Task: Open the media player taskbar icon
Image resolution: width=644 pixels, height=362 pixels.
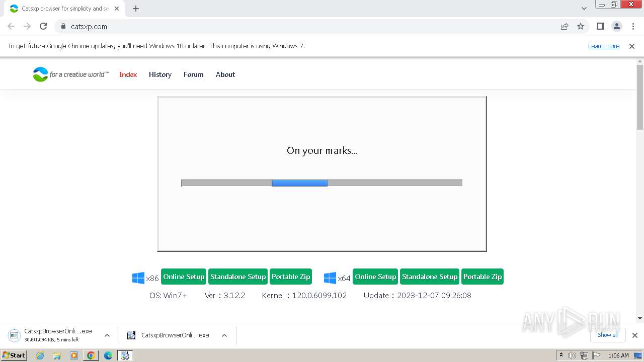Action: 74,355
